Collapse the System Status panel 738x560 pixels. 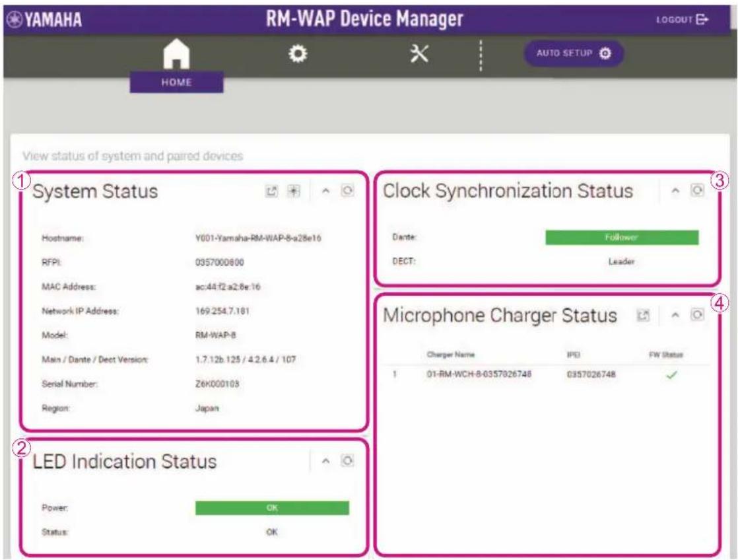(325, 191)
